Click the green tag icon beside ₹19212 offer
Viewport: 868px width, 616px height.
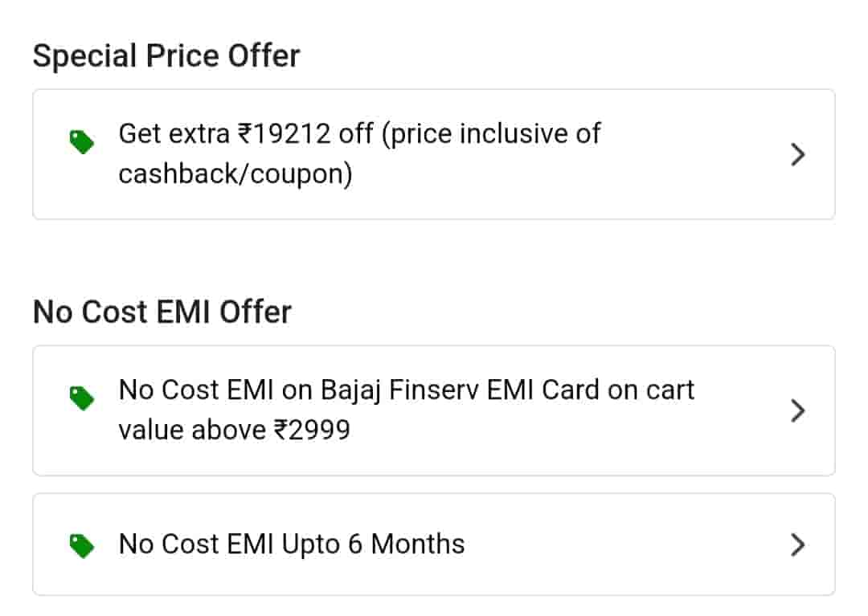pyautogui.click(x=82, y=143)
